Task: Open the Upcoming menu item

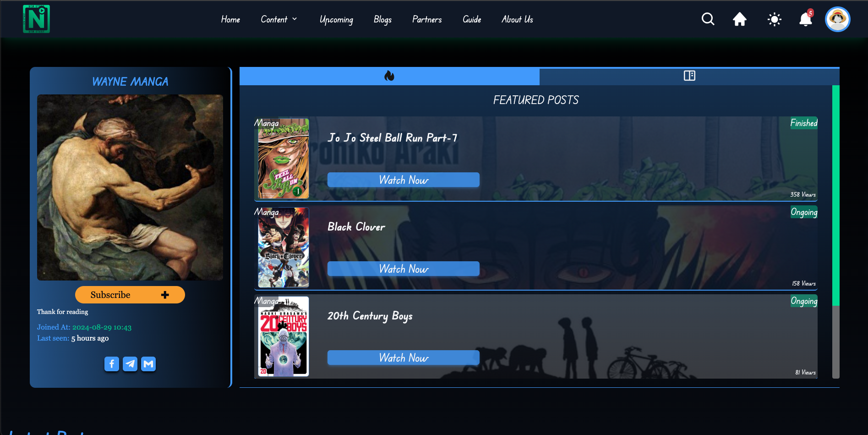Action: pos(336,19)
